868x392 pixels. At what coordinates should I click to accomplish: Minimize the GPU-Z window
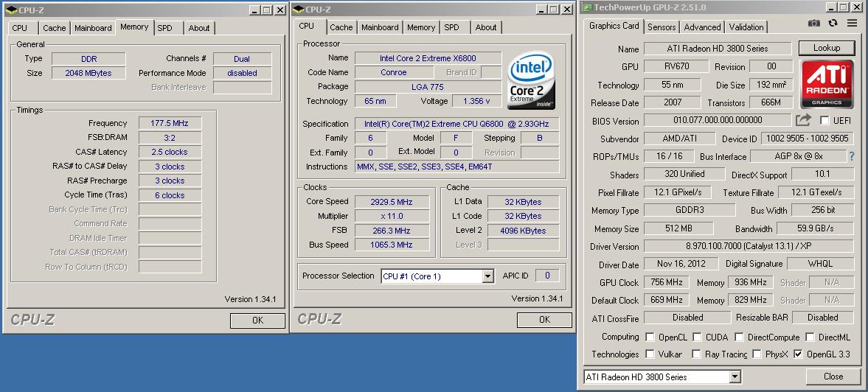(830, 8)
